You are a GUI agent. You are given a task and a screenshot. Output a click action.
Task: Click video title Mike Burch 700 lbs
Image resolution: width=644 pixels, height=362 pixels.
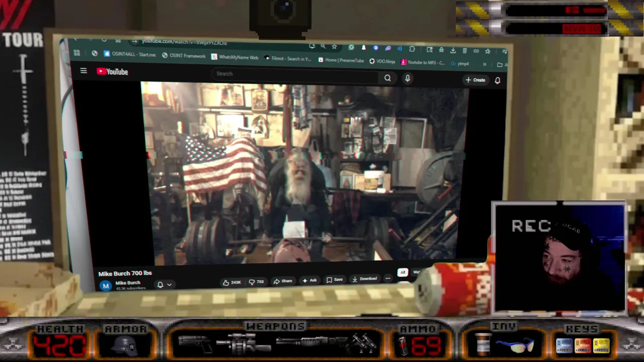(x=125, y=274)
